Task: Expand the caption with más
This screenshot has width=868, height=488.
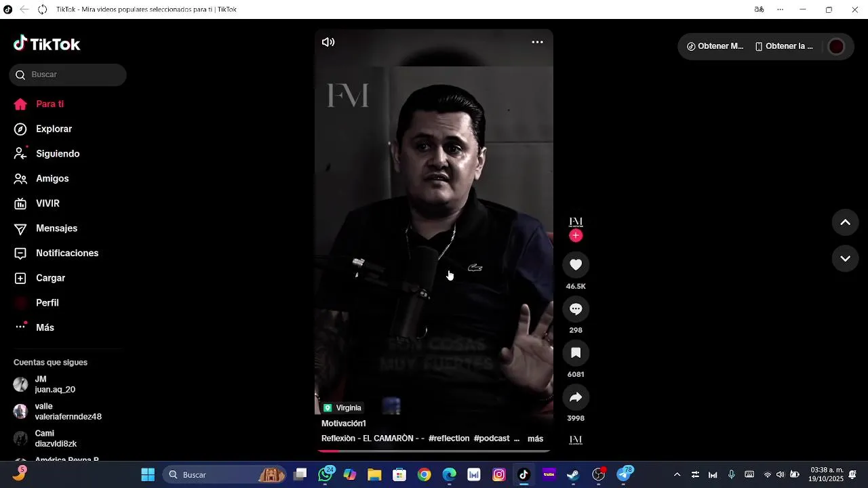Action: tap(535, 439)
